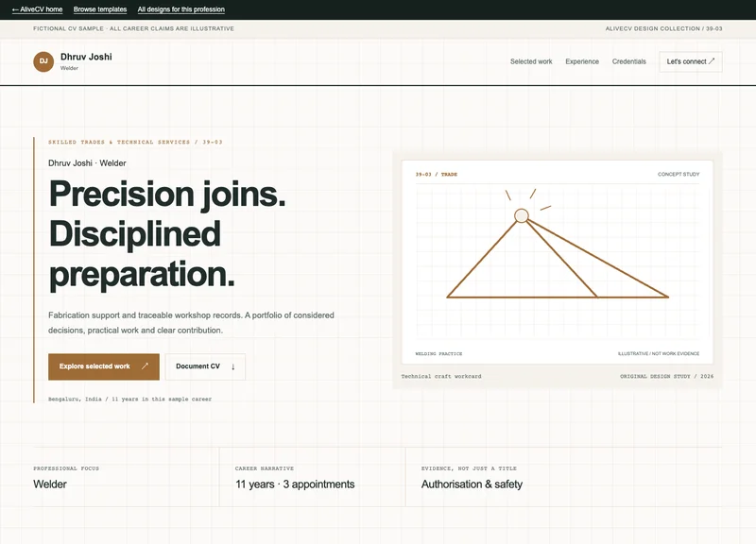Click the arrow icon on Explore selected work
The height and width of the screenshot is (544, 756).
(145, 366)
